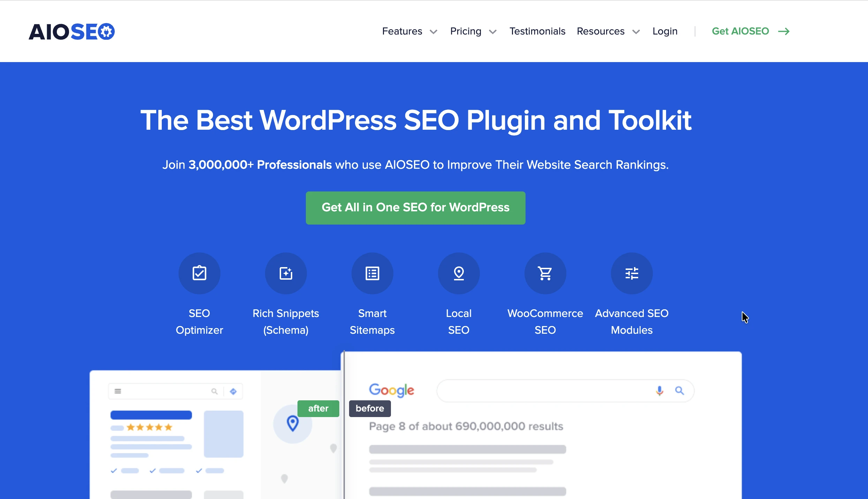
Task: Toggle the 'after' comparison badge
Action: pos(318,408)
